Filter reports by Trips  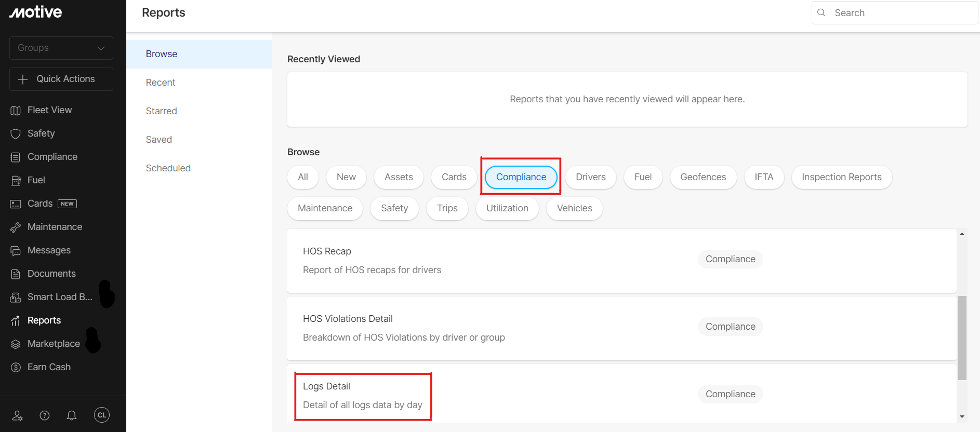click(447, 208)
